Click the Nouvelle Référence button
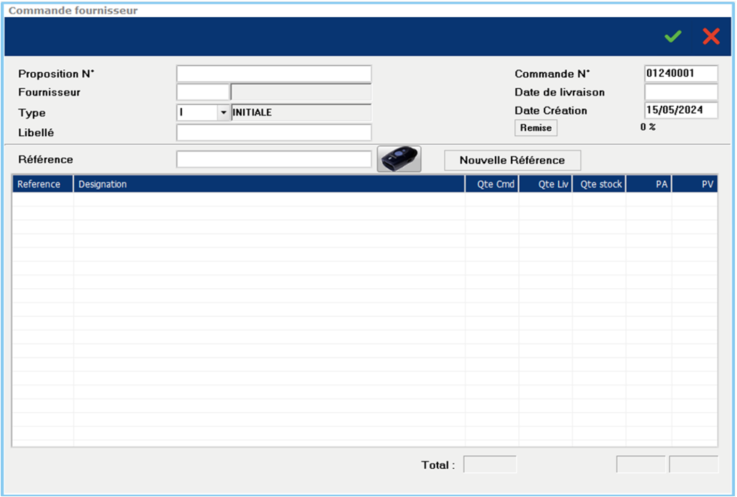 pos(512,160)
